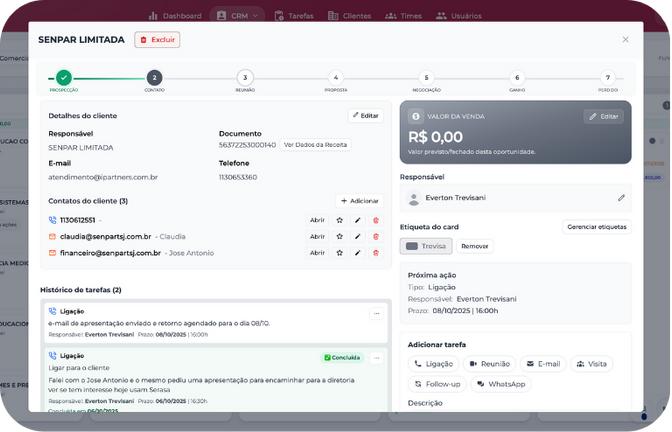This screenshot has width=672, height=432.
Task: Star the 1130612551 phone contact
Action: coord(340,220)
